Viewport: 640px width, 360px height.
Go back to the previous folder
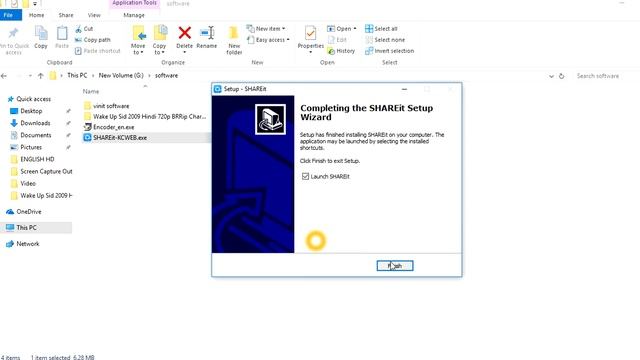tap(4, 76)
